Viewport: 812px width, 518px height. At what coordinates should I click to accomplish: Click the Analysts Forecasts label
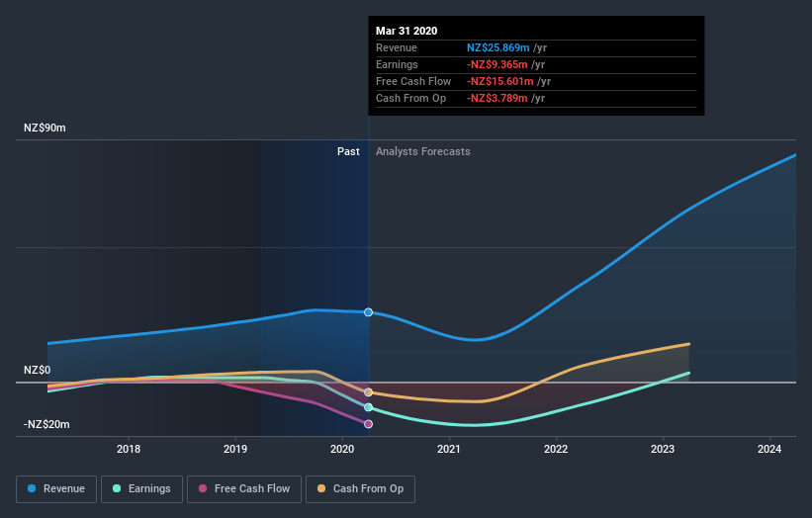pyautogui.click(x=423, y=151)
